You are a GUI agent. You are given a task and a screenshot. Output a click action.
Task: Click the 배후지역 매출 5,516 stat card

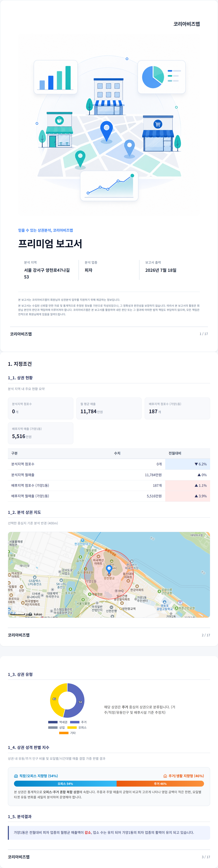(x=41, y=433)
